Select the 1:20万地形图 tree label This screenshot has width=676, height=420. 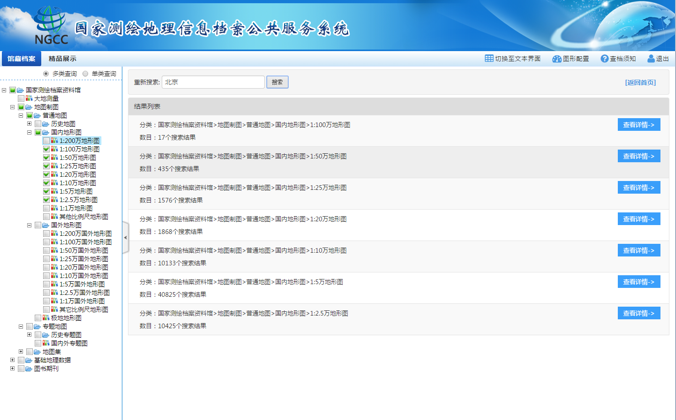[x=78, y=175]
